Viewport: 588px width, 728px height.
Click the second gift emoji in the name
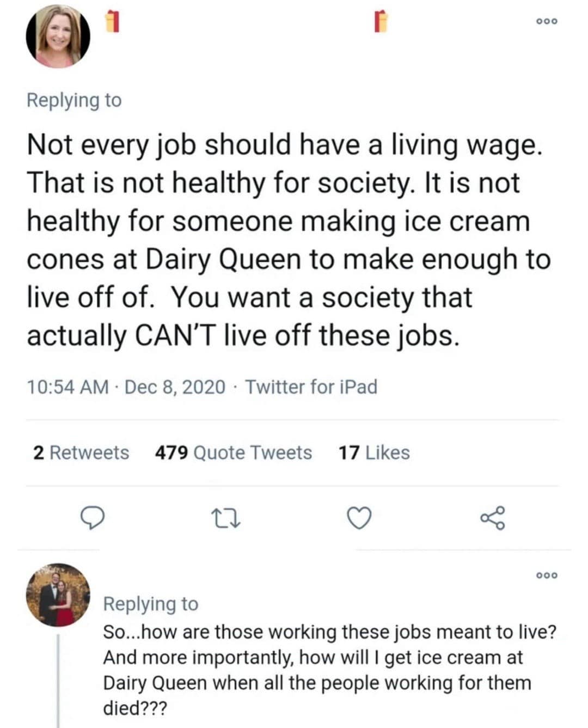(x=381, y=22)
